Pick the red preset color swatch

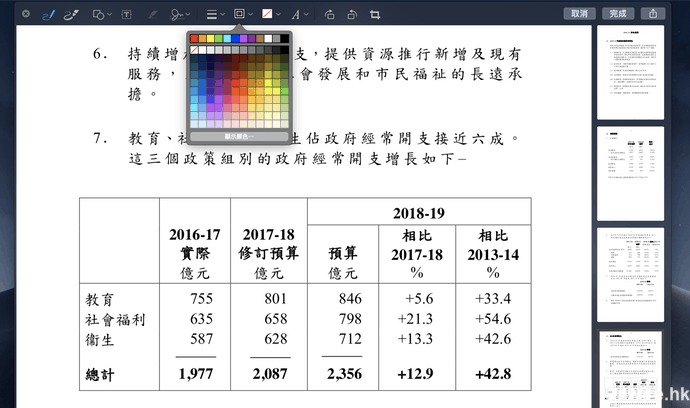(194, 39)
